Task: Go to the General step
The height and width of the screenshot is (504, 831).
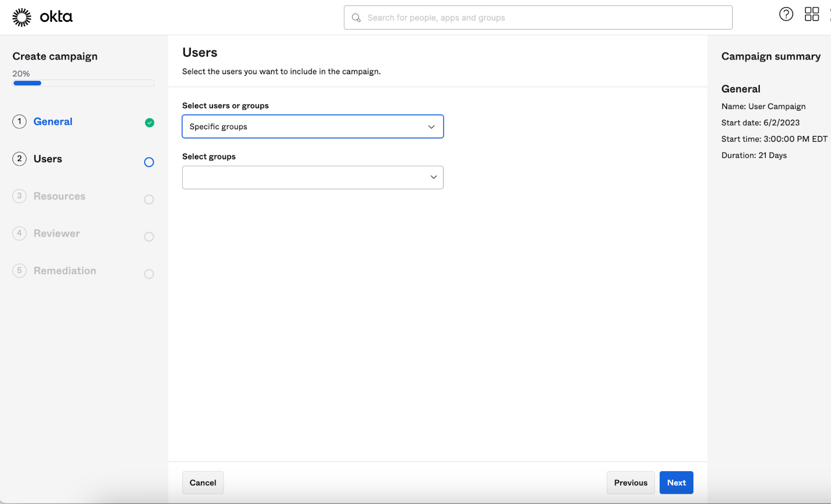Action: (53, 121)
